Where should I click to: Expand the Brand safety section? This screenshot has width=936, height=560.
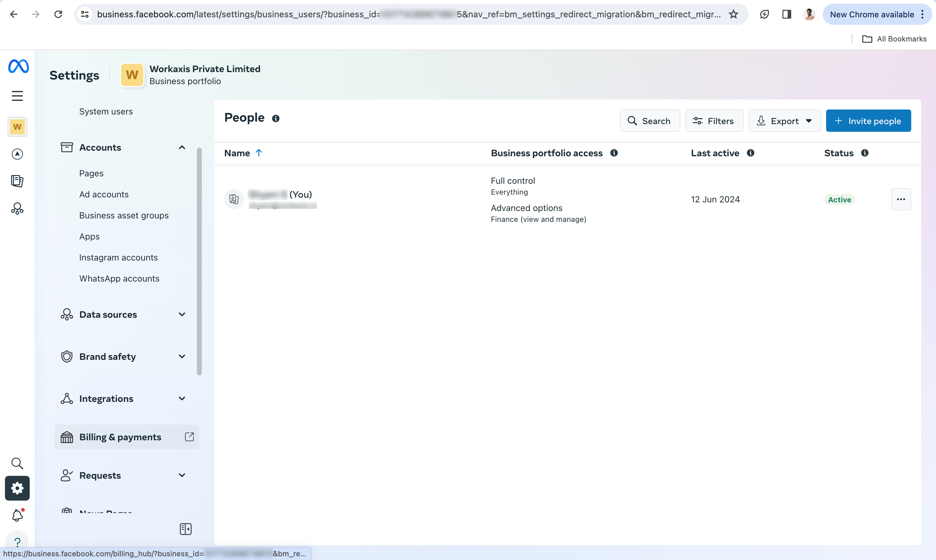coord(182,357)
